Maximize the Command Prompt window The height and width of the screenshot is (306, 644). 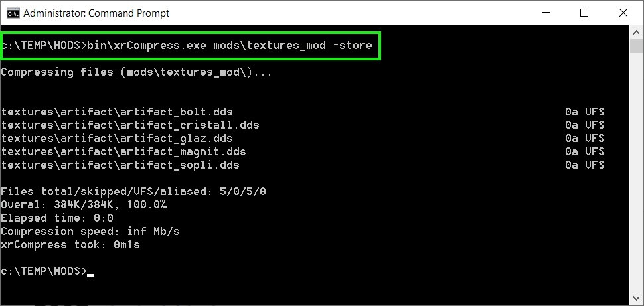coord(584,13)
